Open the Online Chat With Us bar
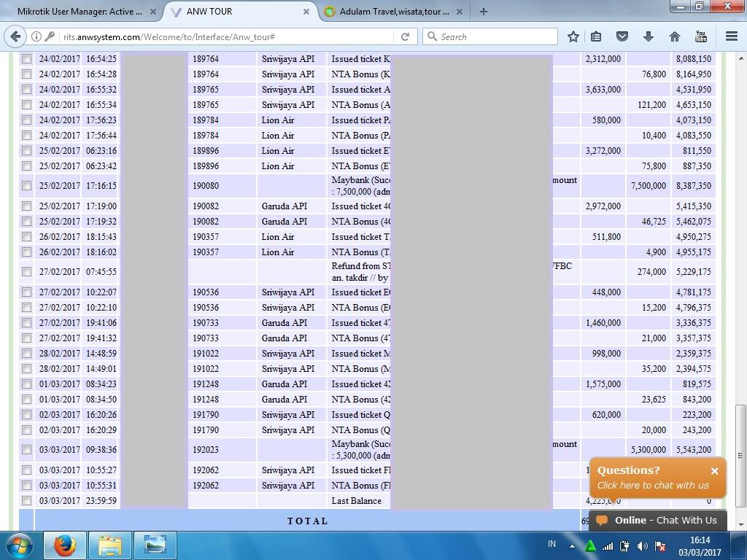This screenshot has width=747, height=560. pyautogui.click(x=657, y=520)
